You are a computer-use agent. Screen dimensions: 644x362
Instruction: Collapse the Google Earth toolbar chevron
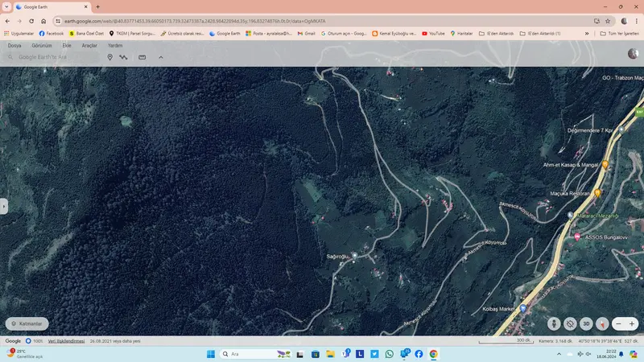pos(161,57)
